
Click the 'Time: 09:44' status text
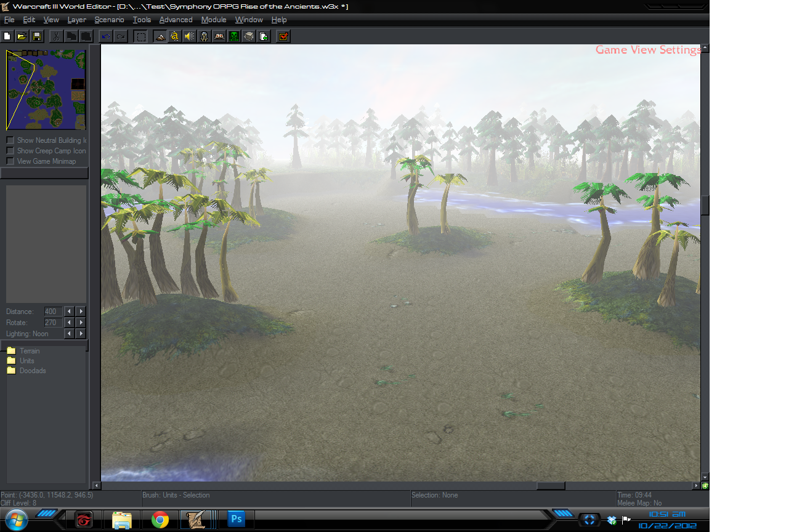pos(634,495)
